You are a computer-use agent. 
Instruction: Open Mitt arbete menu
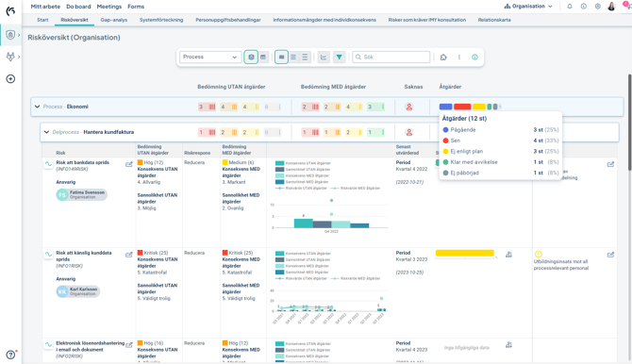pyautogui.click(x=45, y=7)
